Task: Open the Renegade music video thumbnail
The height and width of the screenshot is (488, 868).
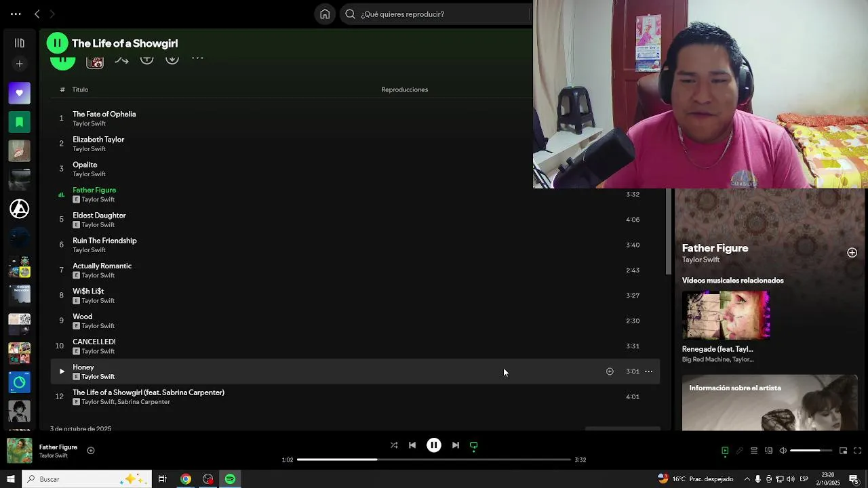Action: pyautogui.click(x=726, y=315)
